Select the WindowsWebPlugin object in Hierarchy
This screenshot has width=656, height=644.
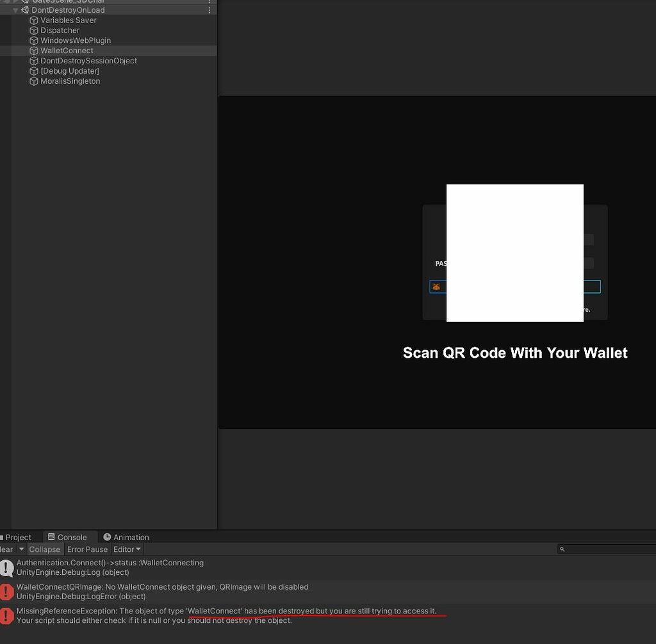pyautogui.click(x=76, y=40)
